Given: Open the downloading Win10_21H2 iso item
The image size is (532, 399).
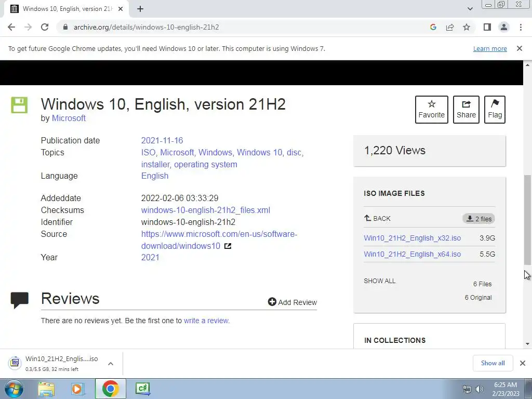Looking at the screenshot, I should pyautogui.click(x=54, y=363).
